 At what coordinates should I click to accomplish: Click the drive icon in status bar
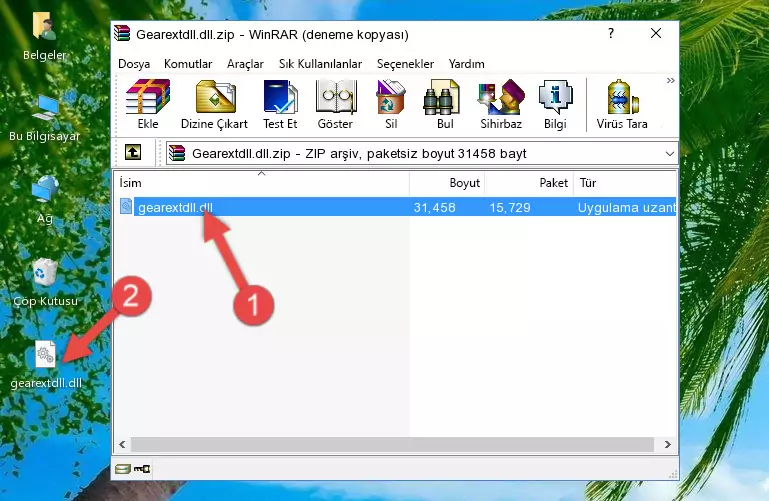tap(123, 469)
